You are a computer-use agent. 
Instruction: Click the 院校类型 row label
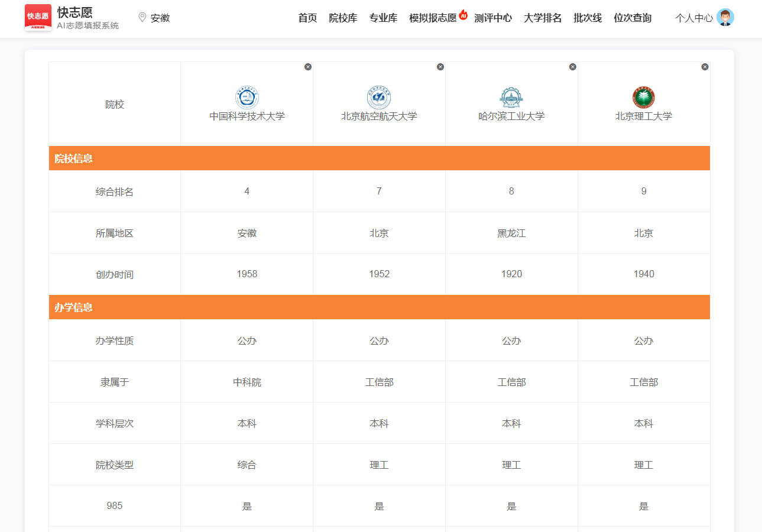(x=115, y=465)
